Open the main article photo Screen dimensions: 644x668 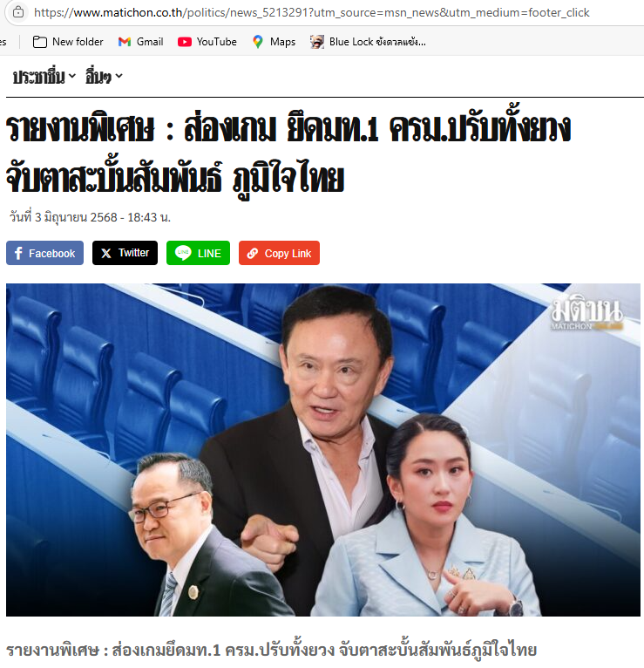click(323, 450)
